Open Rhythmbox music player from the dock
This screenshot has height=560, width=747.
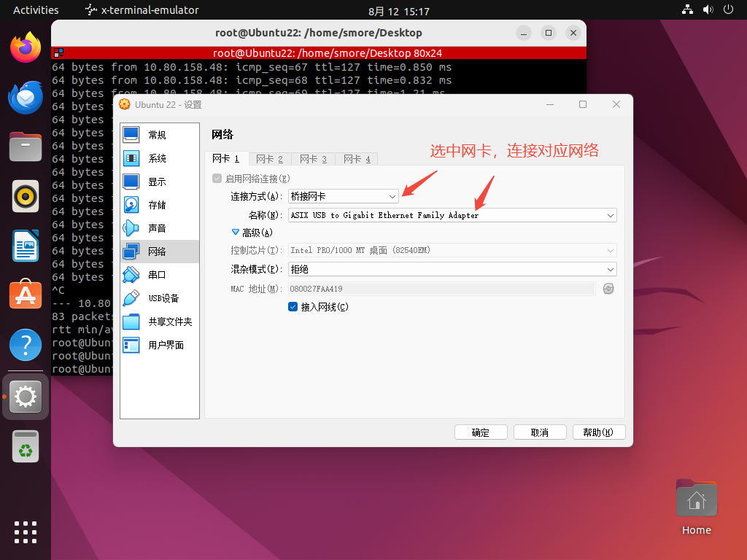coord(26,196)
